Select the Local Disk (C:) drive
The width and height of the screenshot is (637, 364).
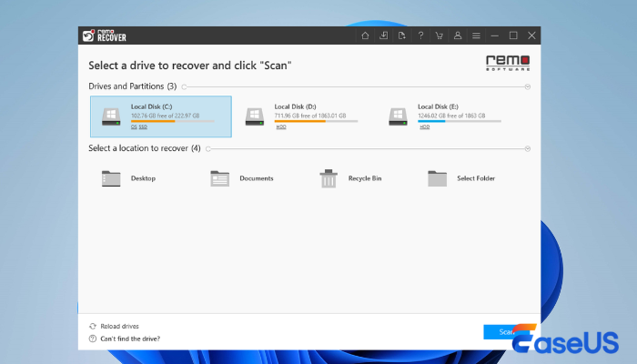click(x=161, y=116)
